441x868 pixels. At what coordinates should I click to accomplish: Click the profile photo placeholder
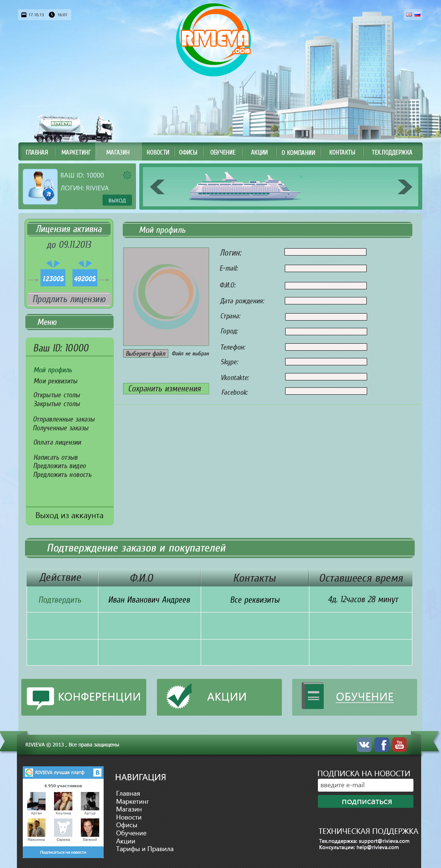click(x=166, y=297)
